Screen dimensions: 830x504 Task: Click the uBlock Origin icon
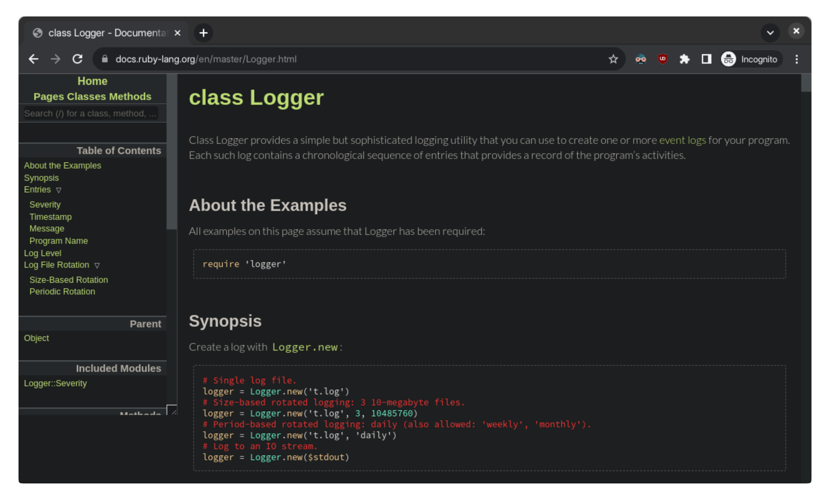(662, 59)
